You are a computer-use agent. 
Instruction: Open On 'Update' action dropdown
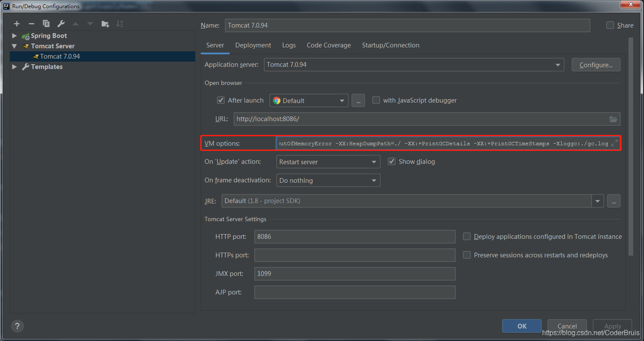coord(328,162)
